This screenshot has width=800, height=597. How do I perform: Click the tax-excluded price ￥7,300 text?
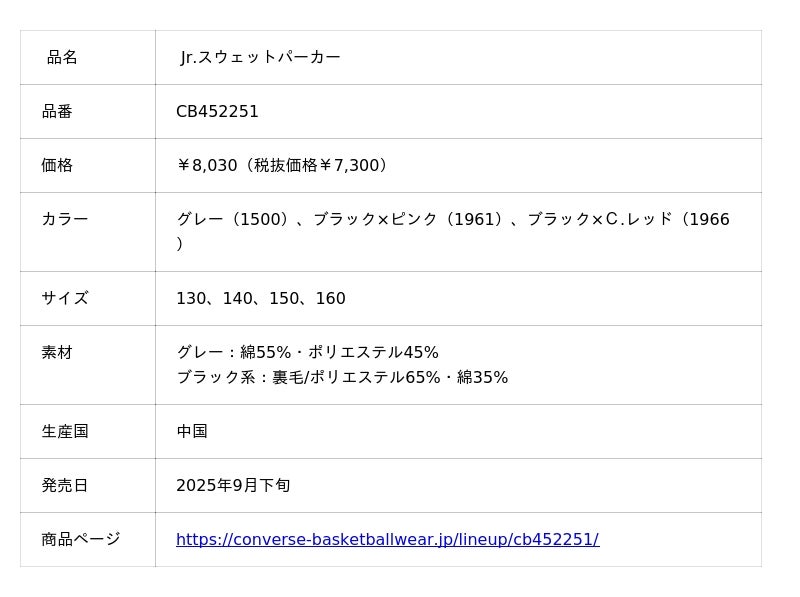(349, 166)
